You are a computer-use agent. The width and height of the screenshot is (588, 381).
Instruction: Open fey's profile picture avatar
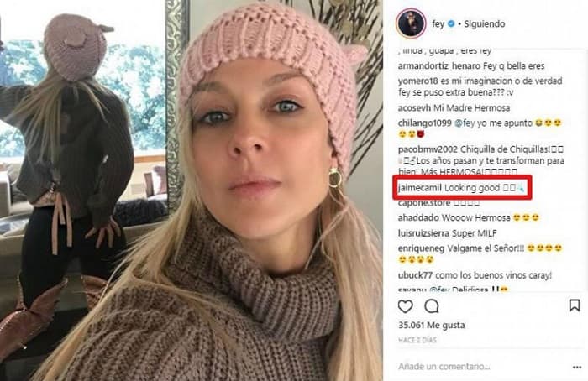(411, 23)
